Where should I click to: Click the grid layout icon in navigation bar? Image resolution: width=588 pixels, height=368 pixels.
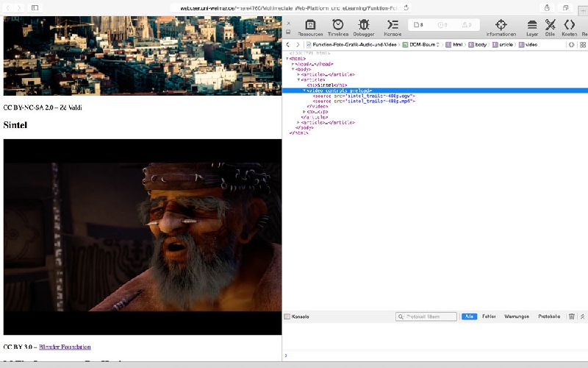click(583, 45)
